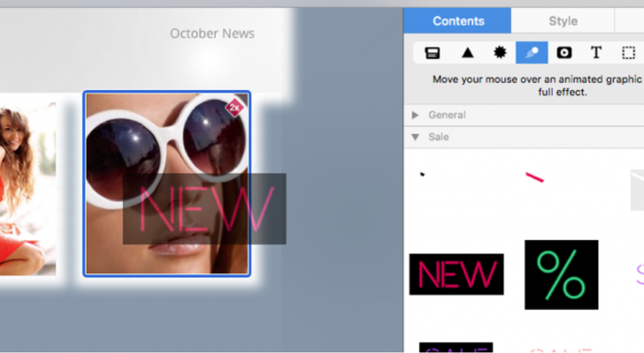Collapse the Sale section
This screenshot has width=644, height=353.
[x=415, y=137]
